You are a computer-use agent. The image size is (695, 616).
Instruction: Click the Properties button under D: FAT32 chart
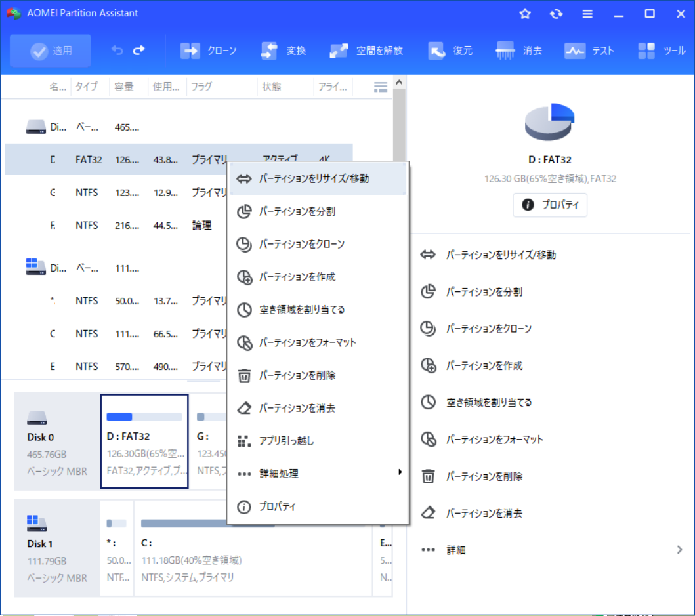point(550,205)
